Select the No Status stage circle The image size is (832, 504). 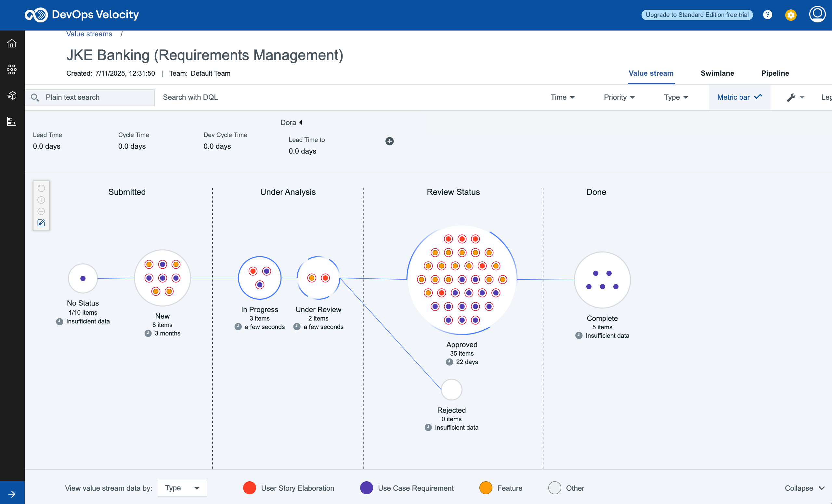[83, 278]
